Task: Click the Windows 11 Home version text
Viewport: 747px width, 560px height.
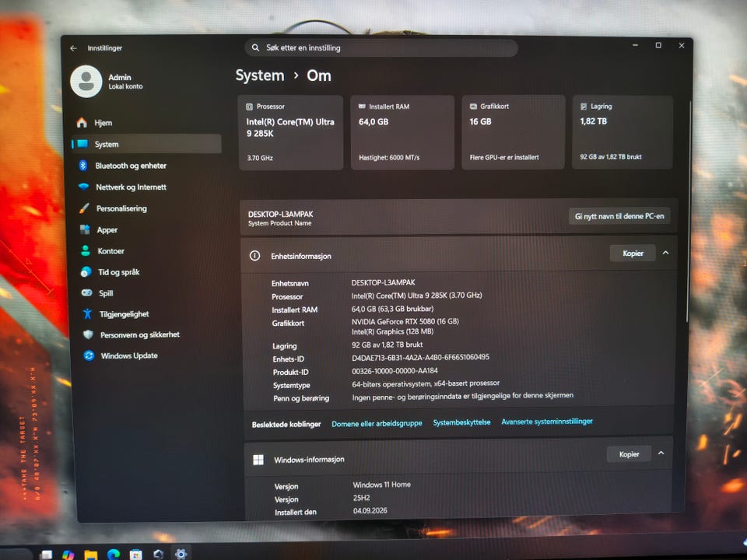Action: (x=381, y=485)
